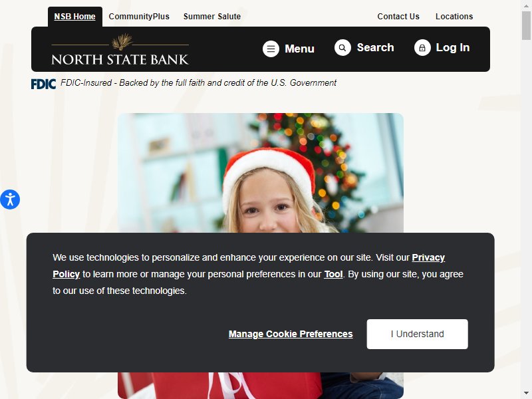
Task: Accept cookies with I Understand button
Action: pyautogui.click(x=418, y=334)
